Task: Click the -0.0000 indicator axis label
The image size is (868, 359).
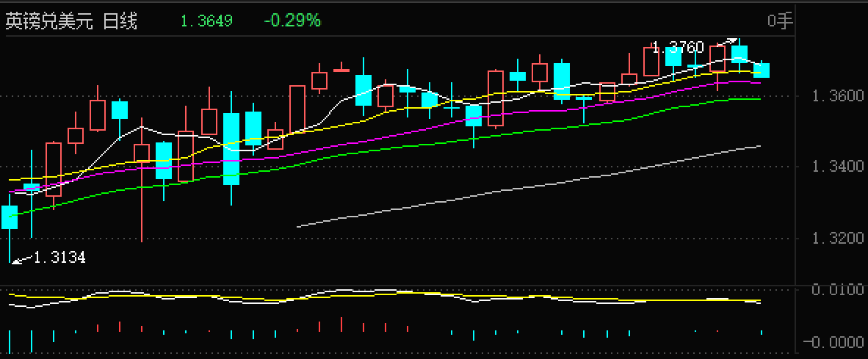Action: [833, 343]
